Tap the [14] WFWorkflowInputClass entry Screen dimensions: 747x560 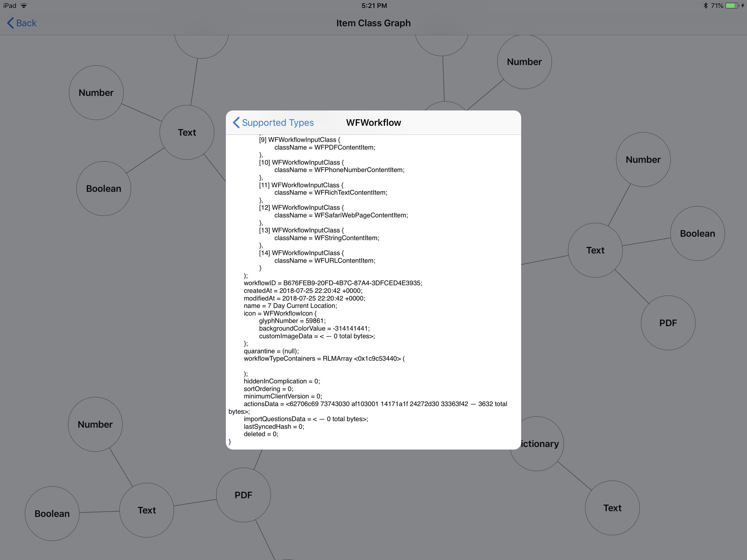coord(302,253)
